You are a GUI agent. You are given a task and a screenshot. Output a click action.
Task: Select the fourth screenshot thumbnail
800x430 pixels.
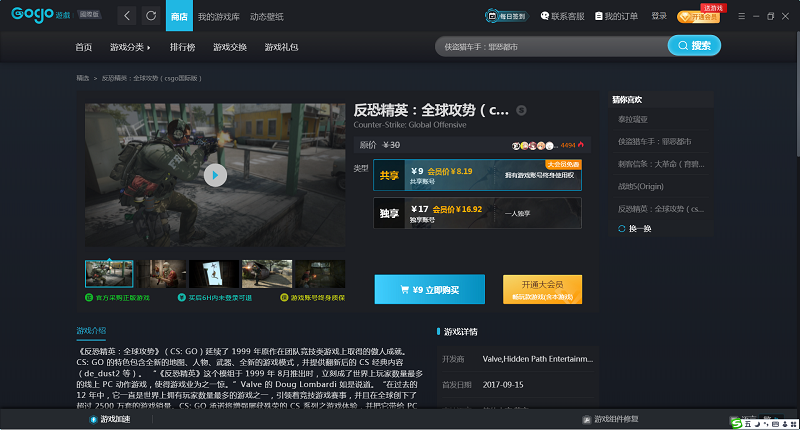267,274
